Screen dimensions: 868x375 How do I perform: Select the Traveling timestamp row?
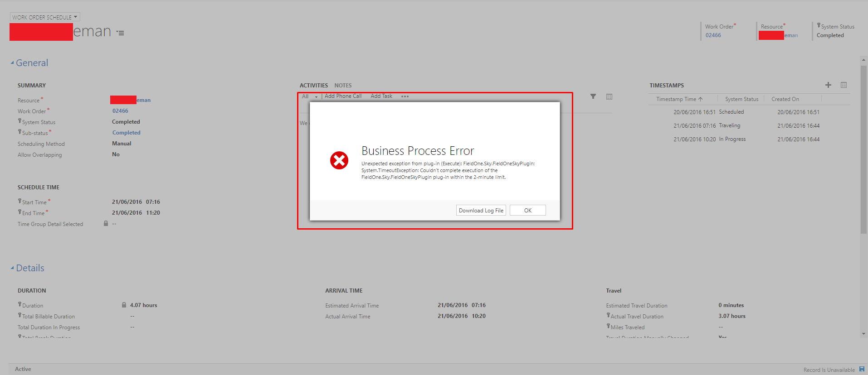point(748,125)
